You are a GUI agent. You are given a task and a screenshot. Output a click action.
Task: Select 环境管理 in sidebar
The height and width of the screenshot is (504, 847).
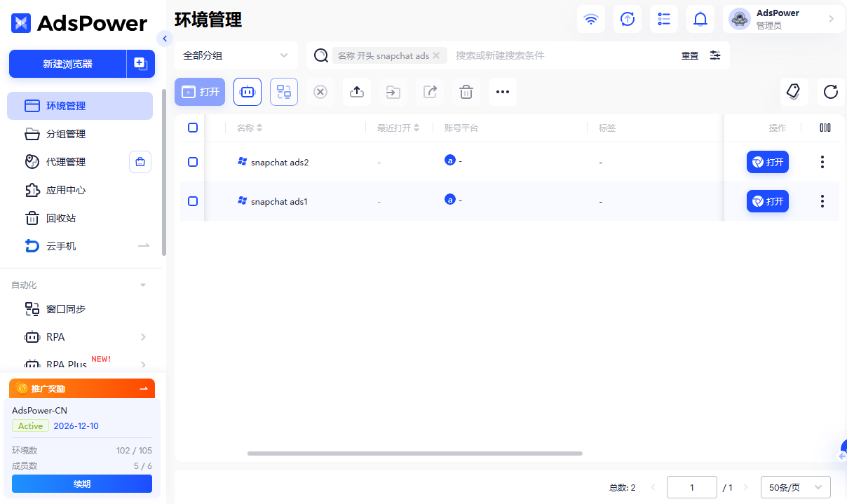point(80,106)
